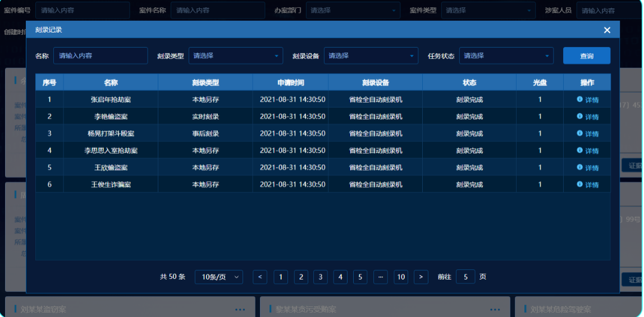This screenshot has height=317, width=644.
Task: Open 详情 link for 李思思入室抢劫案
Action: [592, 151]
